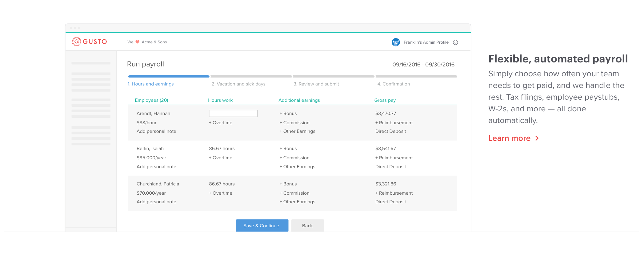The height and width of the screenshot is (258, 644).
Task: Select the Confirmation step
Action: click(394, 84)
